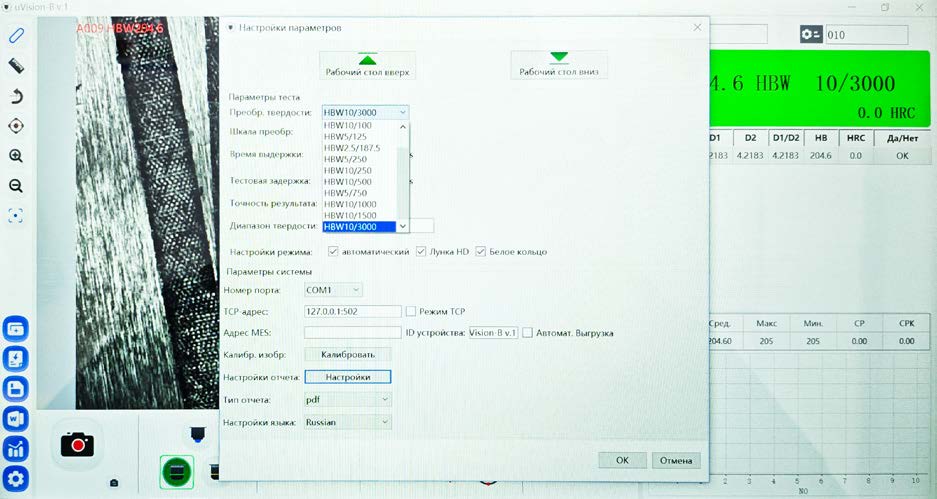Choose the highlighted HBW10/3000 list entry

click(x=359, y=226)
